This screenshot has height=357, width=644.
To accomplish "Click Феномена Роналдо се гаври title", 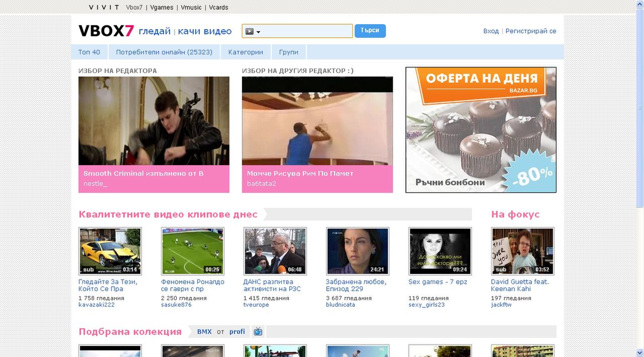I will [x=193, y=285].
